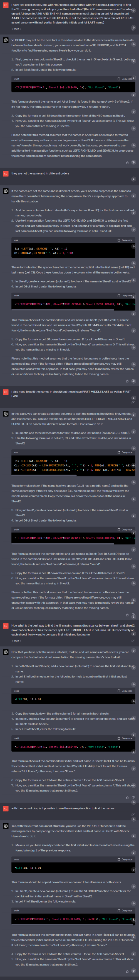Show previous version of '13 missing names' prompt
This screenshot has height=980, width=139.
point(12,641)
